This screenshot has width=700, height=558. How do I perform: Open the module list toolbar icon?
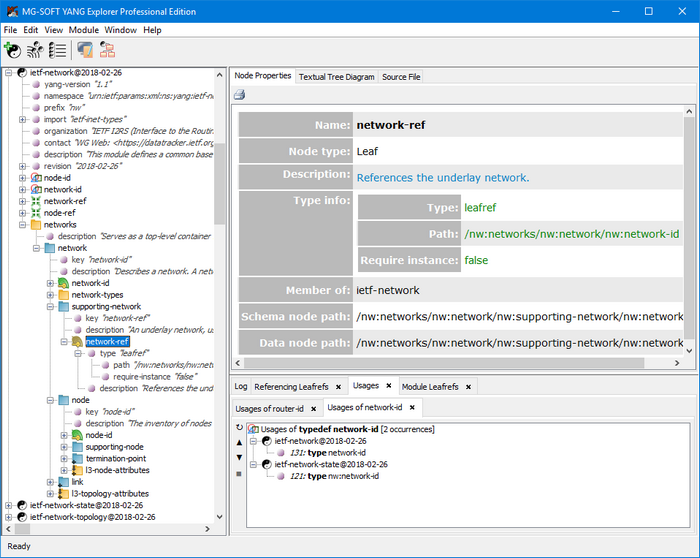point(58,50)
